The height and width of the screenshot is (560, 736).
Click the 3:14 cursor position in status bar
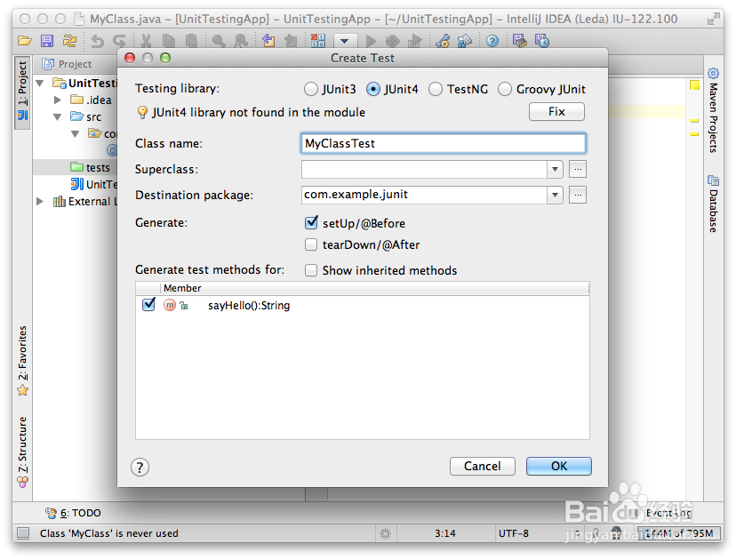coord(445,533)
